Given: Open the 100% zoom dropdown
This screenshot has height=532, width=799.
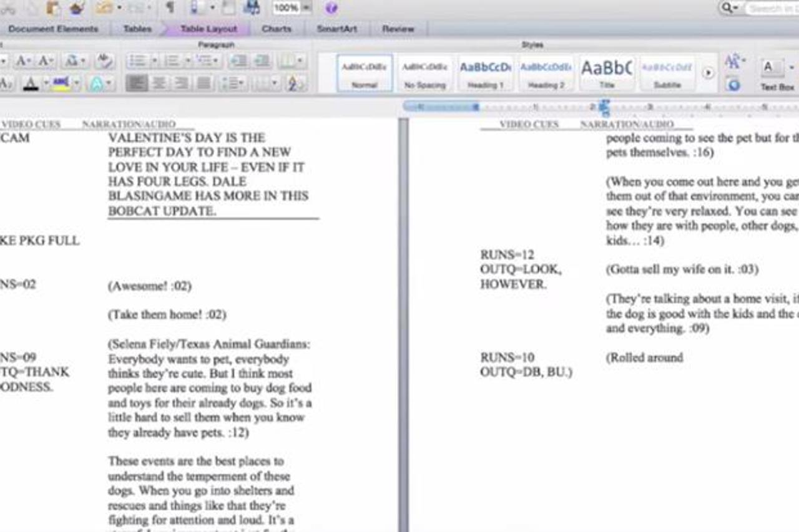Looking at the screenshot, I should point(306,8).
